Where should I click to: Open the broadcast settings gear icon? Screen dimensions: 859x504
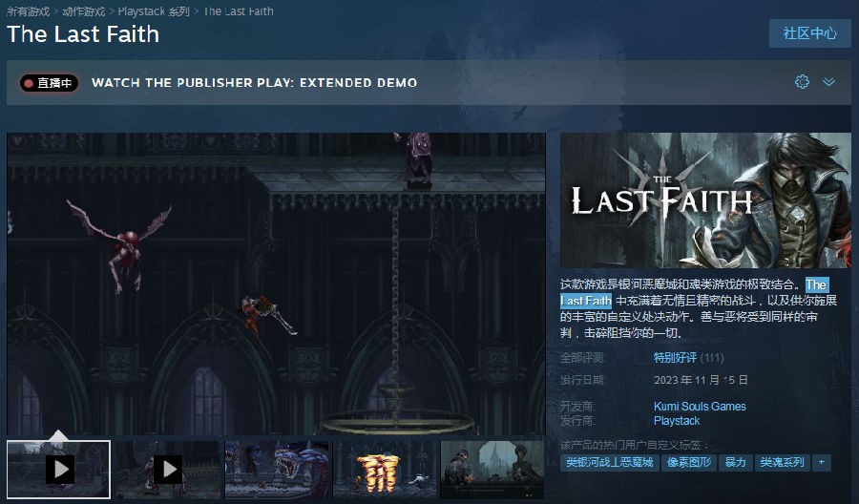coord(802,82)
